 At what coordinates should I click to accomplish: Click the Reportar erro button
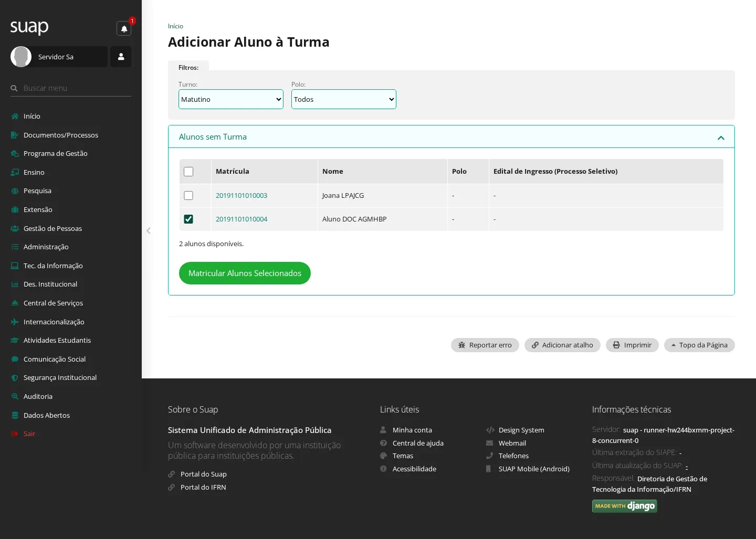coord(485,345)
